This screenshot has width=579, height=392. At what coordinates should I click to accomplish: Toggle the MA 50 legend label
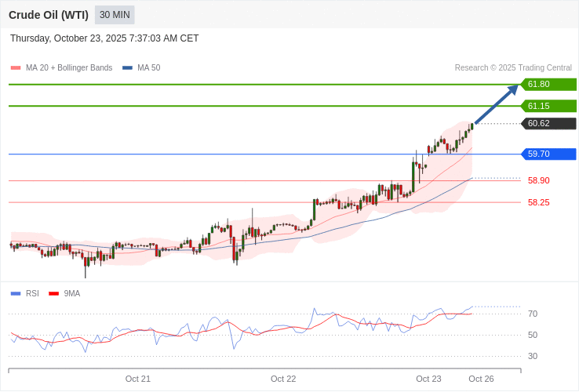coord(148,68)
